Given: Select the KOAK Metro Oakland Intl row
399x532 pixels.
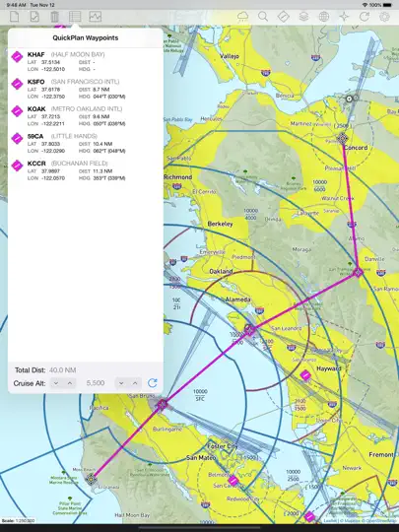Looking at the screenshot, I should click(86, 116).
